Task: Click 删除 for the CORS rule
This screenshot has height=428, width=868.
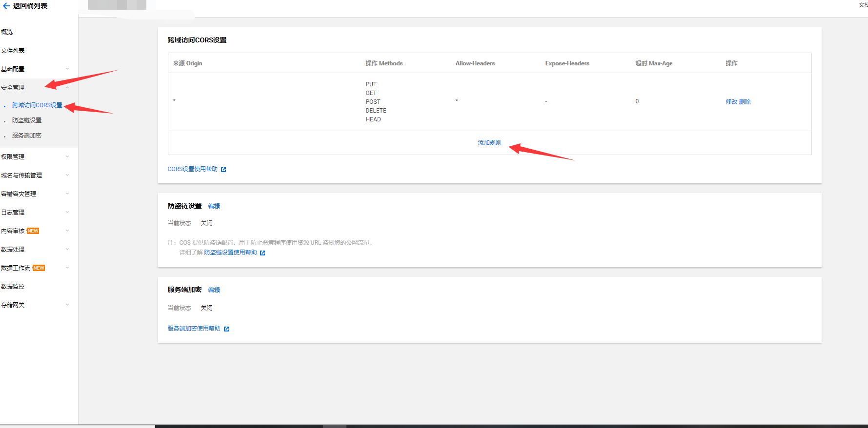Action: point(745,102)
